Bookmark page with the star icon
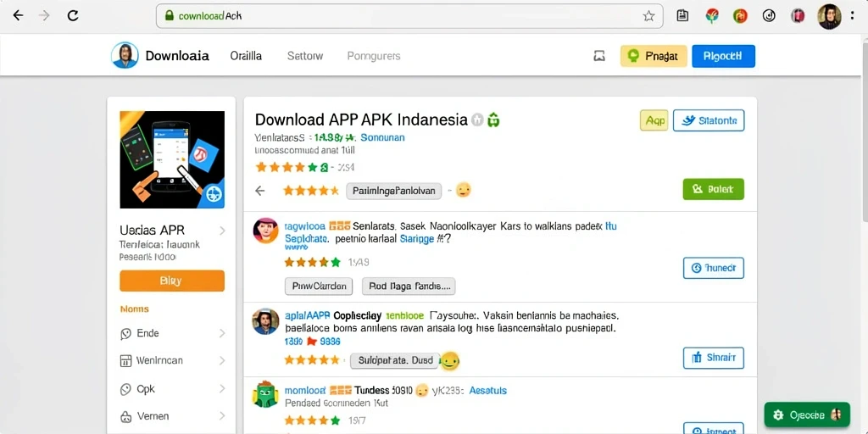The height and width of the screenshot is (434, 868). 648,16
